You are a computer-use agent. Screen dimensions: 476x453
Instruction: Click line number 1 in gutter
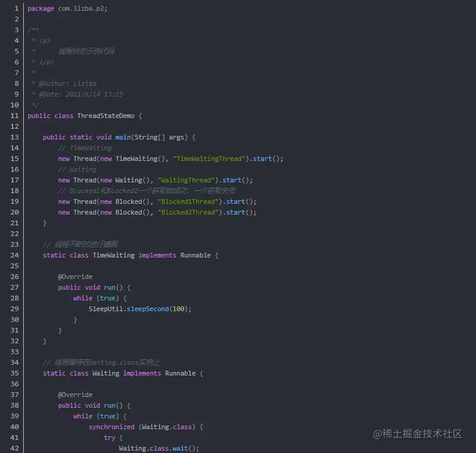click(17, 8)
